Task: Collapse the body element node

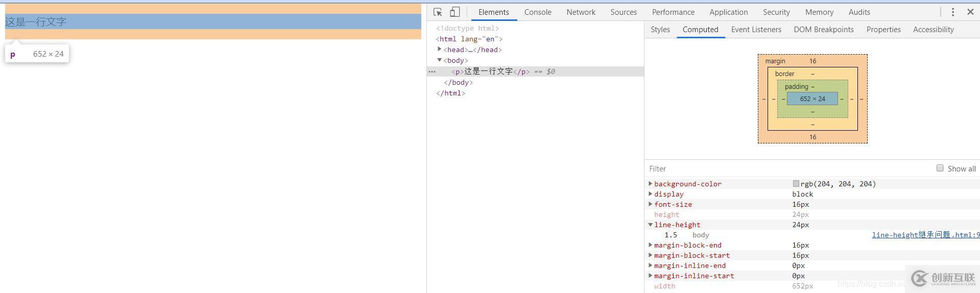Action: (439, 60)
